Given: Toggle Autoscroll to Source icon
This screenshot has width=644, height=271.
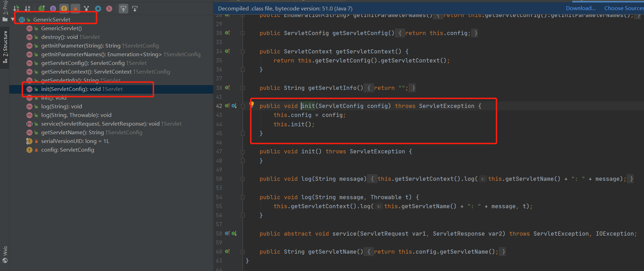Looking at the screenshot, I should point(123,9).
